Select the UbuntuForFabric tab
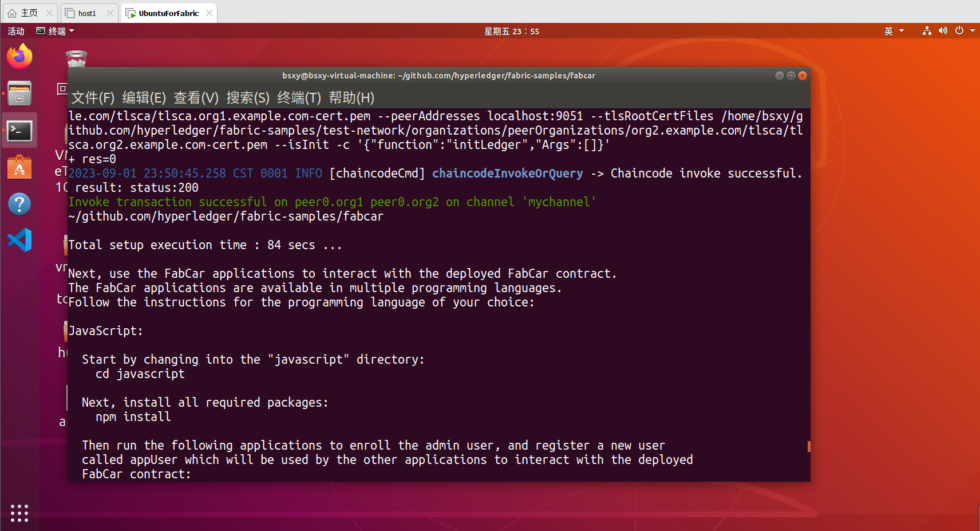The image size is (980, 531). coord(169,13)
